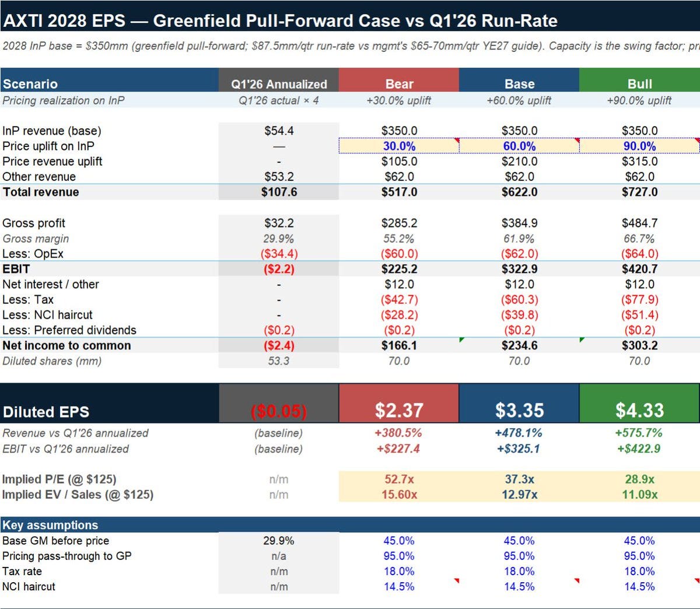The height and width of the screenshot is (609, 700).
Task: Select Q1'26 other revenue $53.2
Action: point(279,177)
